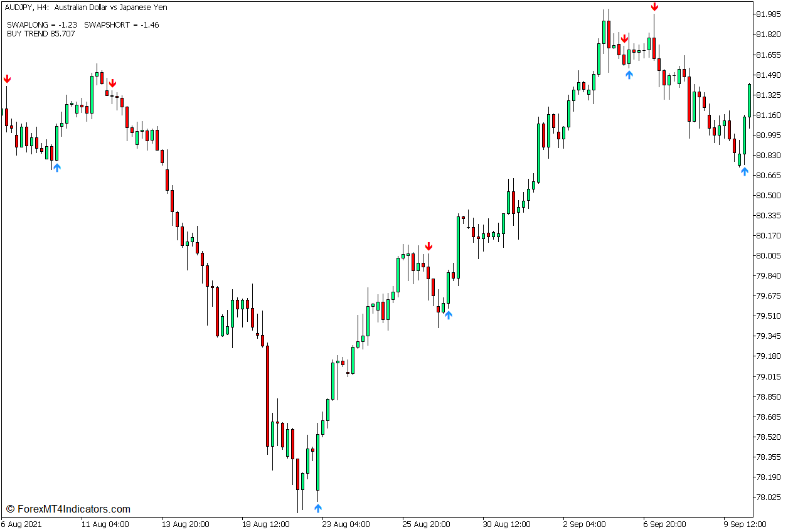Click the blue up arrow at the far right near 9 Sep
Viewport: 788px width, 532px height.
point(744,170)
